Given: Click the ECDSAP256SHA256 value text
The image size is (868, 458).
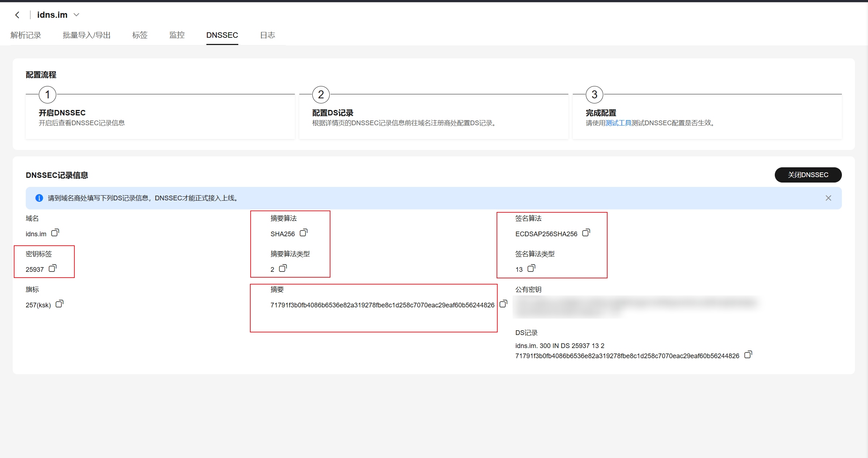Looking at the screenshot, I should pos(546,234).
